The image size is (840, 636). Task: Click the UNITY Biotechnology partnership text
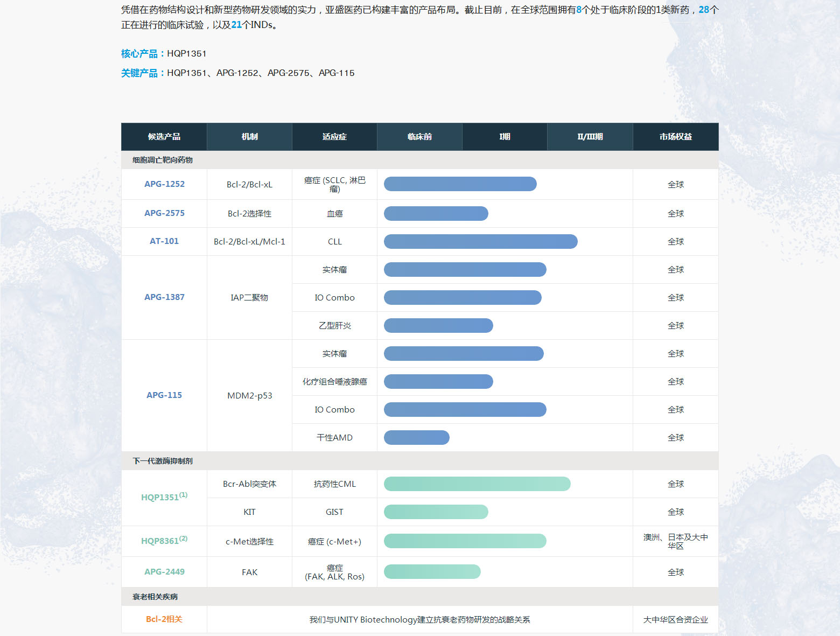(419, 619)
